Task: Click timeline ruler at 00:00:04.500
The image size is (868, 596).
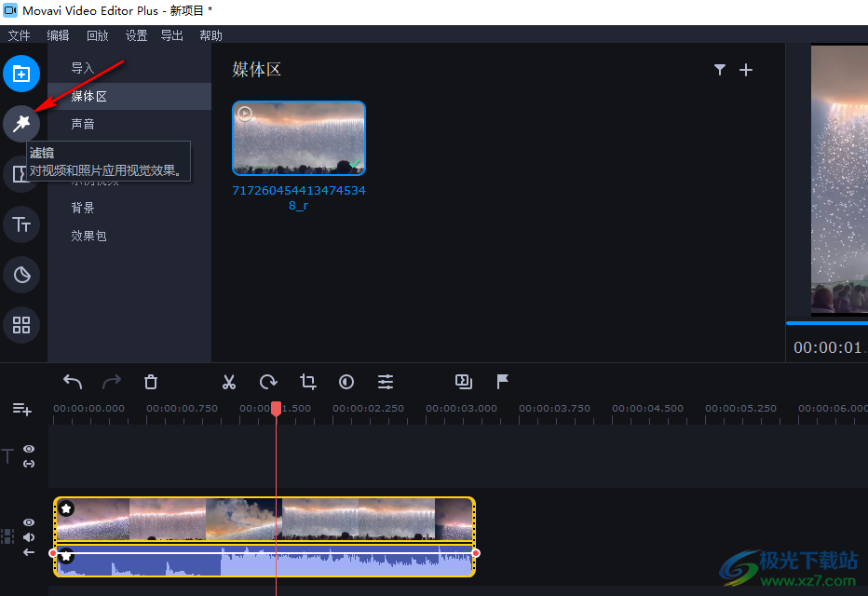Action: [x=647, y=409]
